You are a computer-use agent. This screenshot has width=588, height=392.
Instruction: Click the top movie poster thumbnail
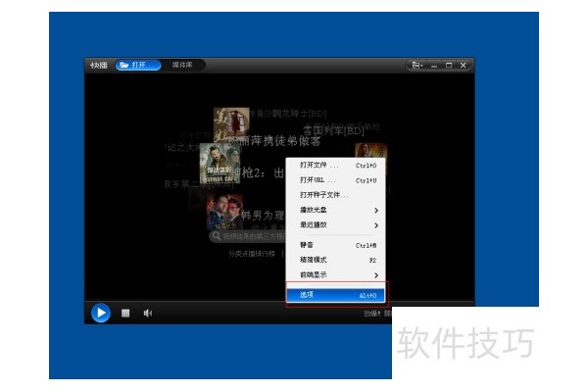coord(231,123)
